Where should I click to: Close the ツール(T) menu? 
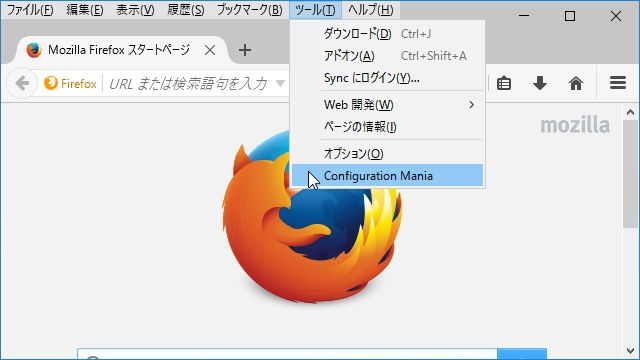pyautogui.click(x=315, y=9)
